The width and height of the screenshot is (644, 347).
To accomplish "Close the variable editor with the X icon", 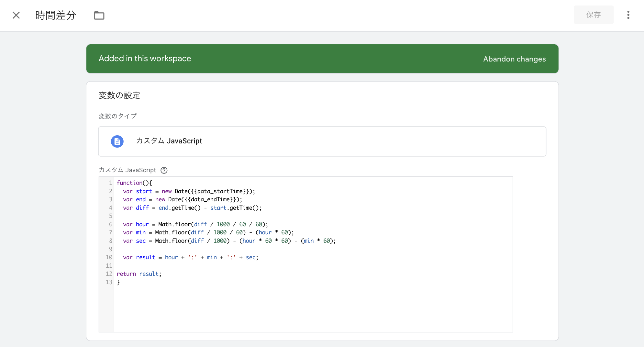I will [x=16, y=15].
